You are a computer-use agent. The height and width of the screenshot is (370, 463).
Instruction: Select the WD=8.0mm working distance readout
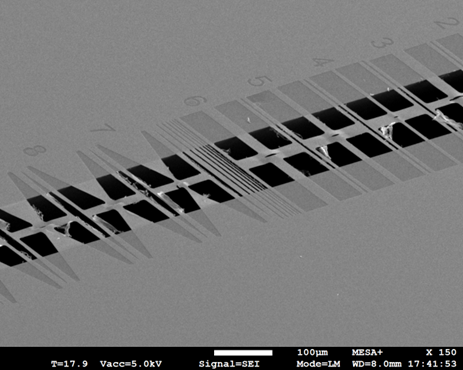point(377,364)
